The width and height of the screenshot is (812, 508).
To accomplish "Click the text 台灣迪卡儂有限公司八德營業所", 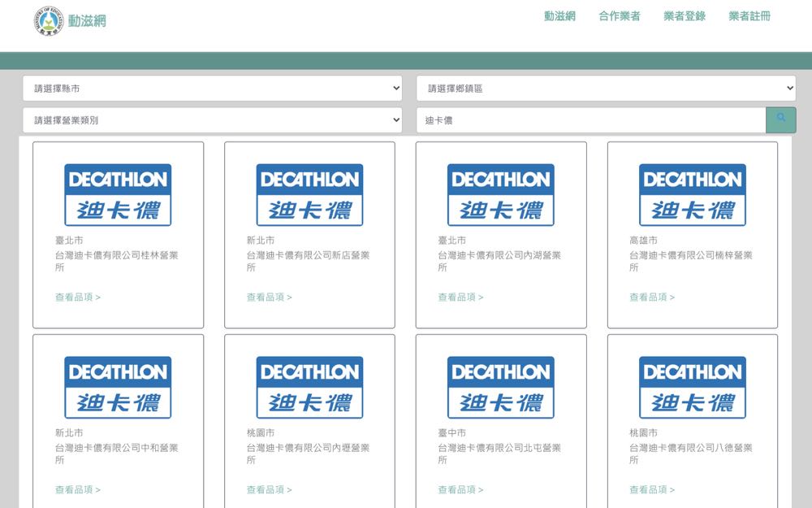I will tap(691, 454).
